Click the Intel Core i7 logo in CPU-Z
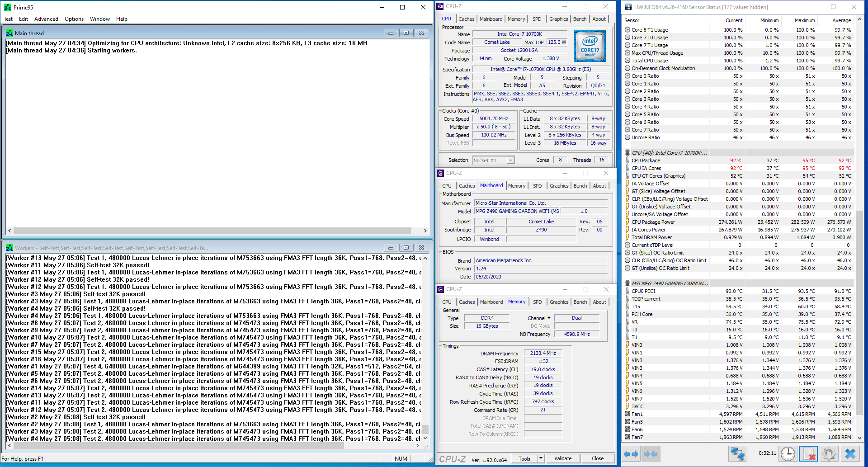Image resolution: width=868 pixels, height=467 pixels. point(590,46)
